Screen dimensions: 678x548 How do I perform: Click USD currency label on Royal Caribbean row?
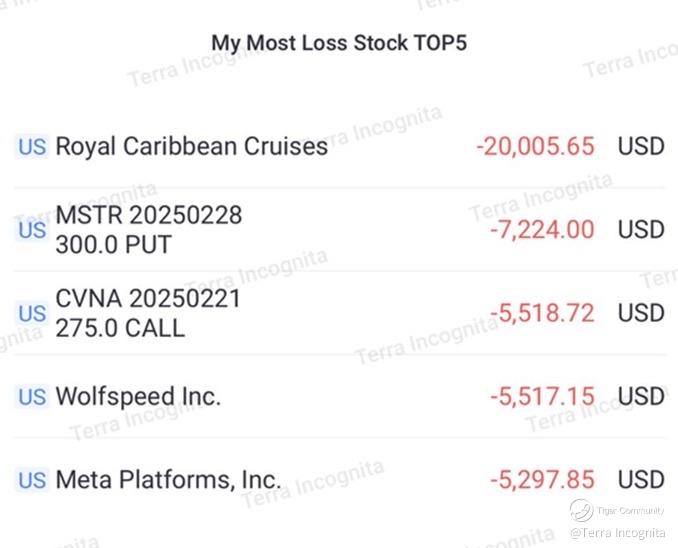point(641,146)
